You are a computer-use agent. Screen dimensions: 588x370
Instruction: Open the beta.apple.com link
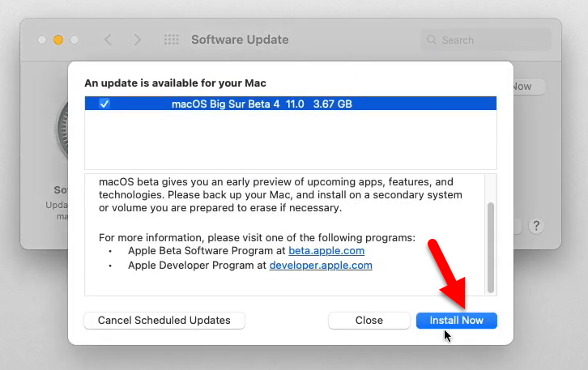point(326,250)
